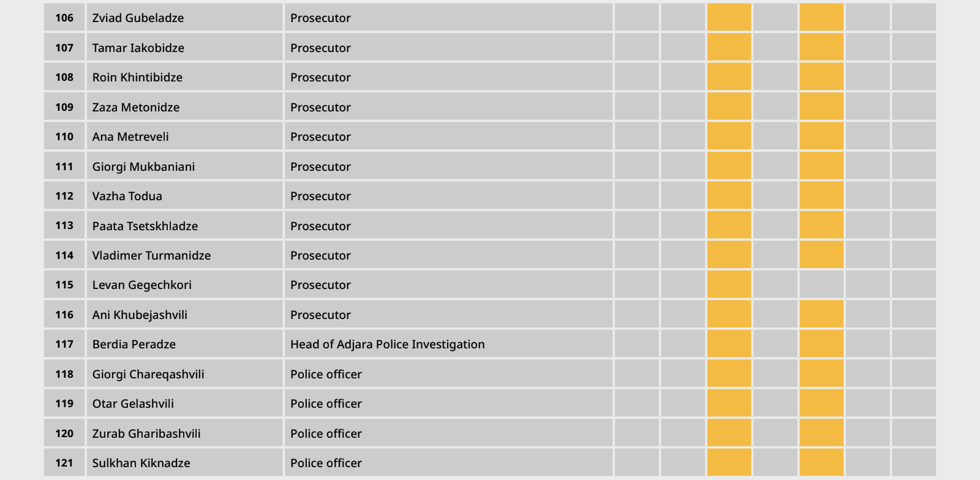Click row number 112

click(64, 195)
